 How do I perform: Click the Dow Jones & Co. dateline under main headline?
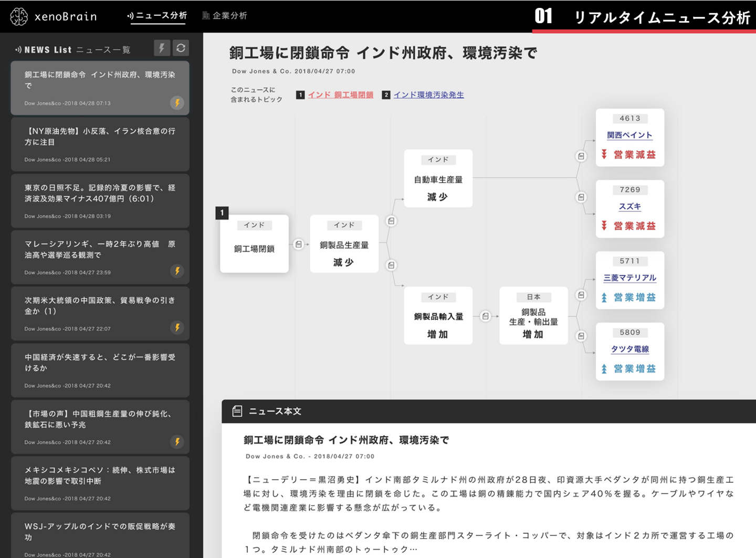(x=293, y=71)
